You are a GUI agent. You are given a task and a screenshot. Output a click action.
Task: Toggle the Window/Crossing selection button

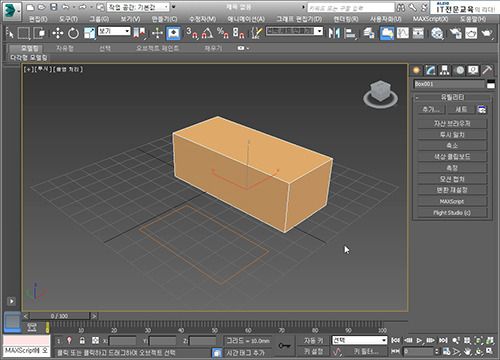point(40,33)
